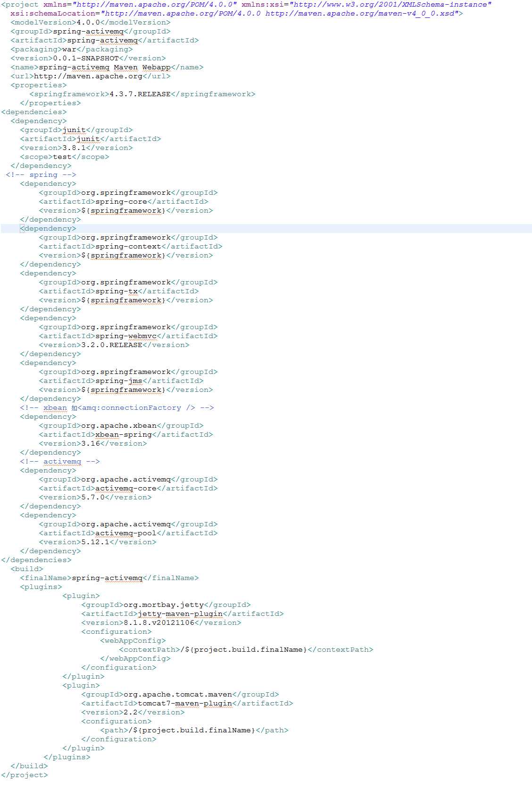
Task: Click the opening <build> tag
Action: pyautogui.click(x=27, y=569)
